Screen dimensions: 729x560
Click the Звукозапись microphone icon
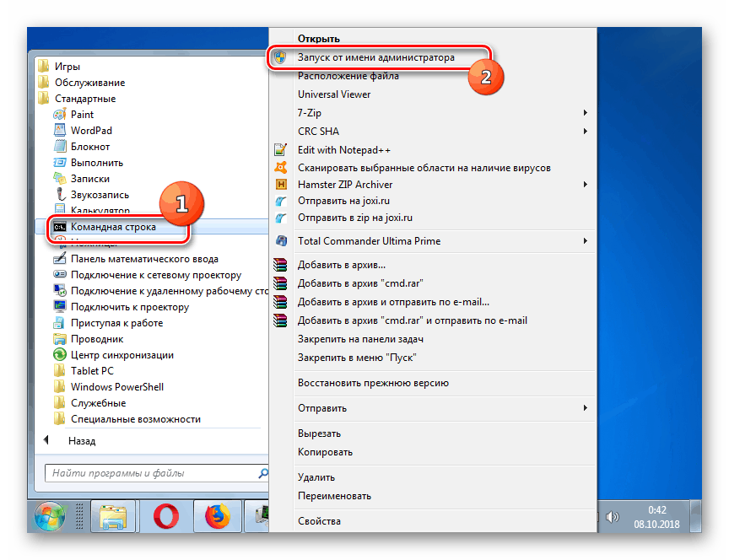click(60, 195)
